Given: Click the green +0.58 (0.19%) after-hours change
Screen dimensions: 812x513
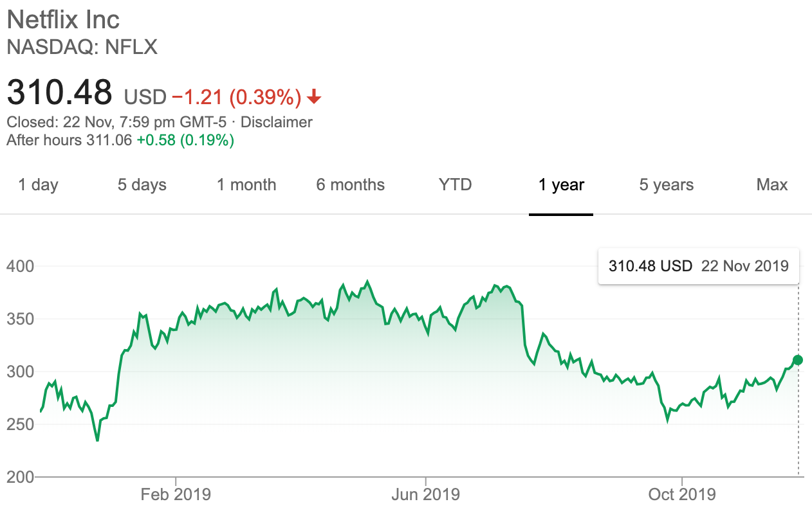Looking at the screenshot, I should 185,139.
